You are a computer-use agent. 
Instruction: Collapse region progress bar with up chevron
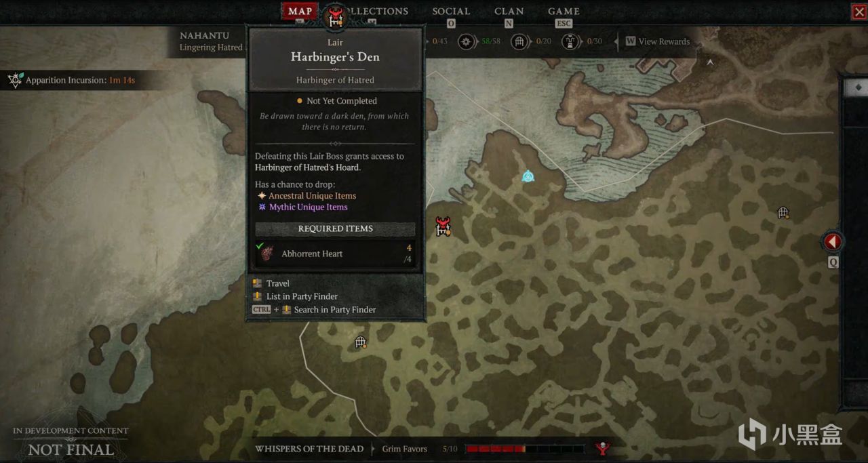[710, 62]
